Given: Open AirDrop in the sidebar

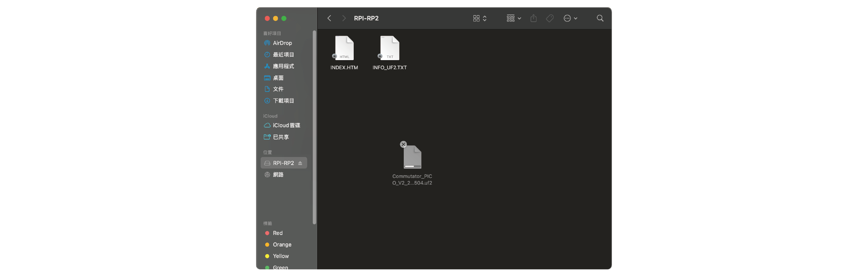Looking at the screenshot, I should tap(284, 43).
